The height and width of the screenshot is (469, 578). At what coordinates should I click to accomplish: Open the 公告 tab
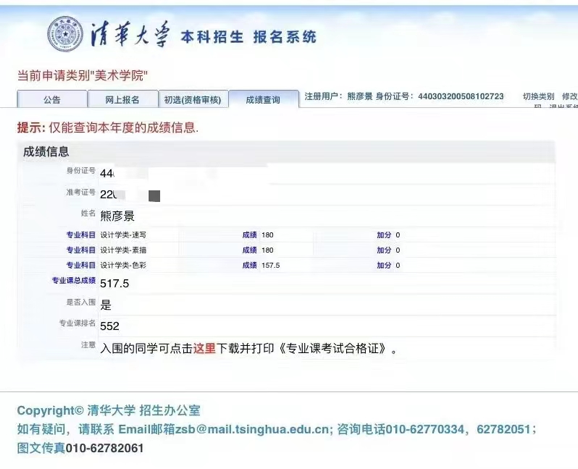click(52, 99)
